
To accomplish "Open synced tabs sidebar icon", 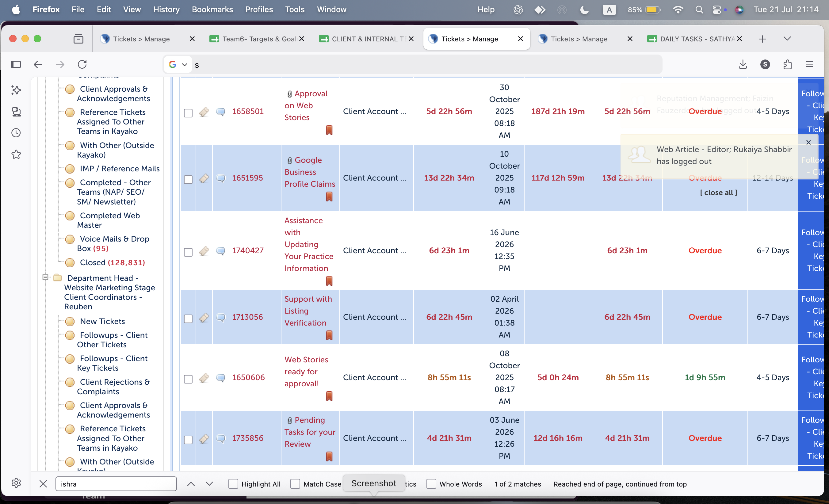I will point(16,112).
